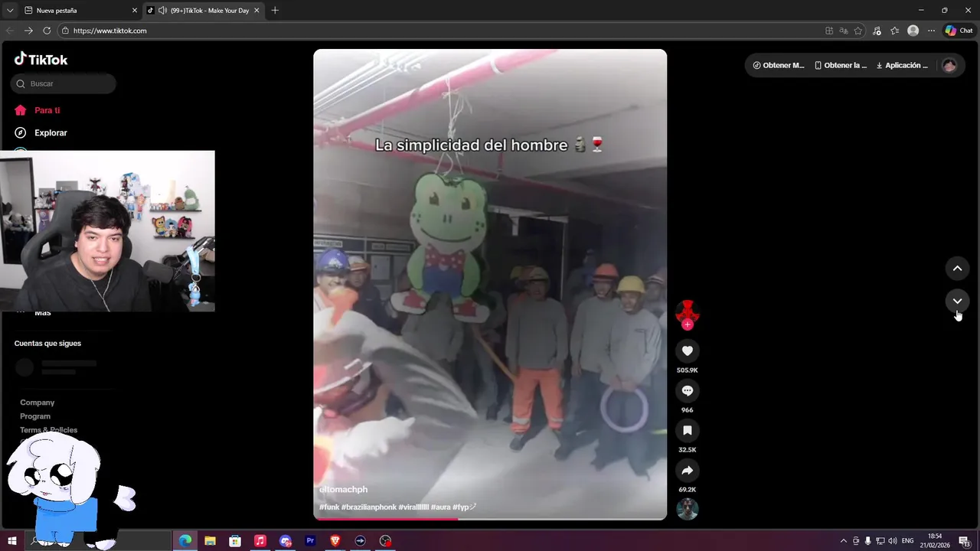Open the comments speech bubble icon
This screenshot has height=551, width=980.
point(687,390)
